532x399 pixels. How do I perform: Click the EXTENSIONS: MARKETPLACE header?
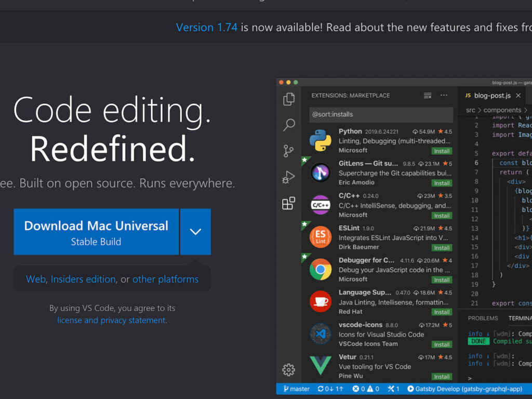point(351,96)
